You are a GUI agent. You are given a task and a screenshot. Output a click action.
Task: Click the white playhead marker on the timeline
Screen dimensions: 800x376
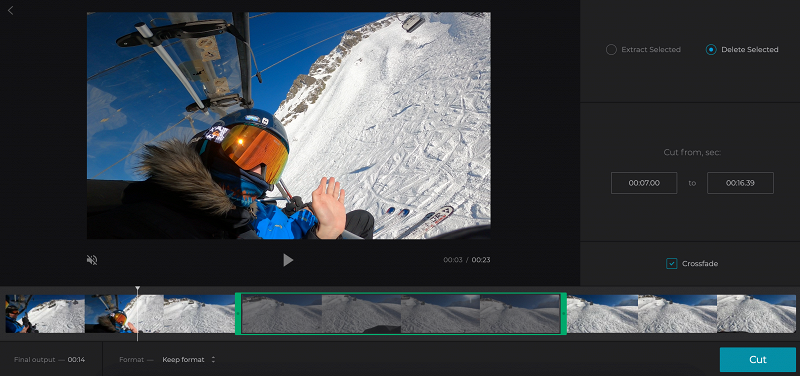pyautogui.click(x=137, y=313)
